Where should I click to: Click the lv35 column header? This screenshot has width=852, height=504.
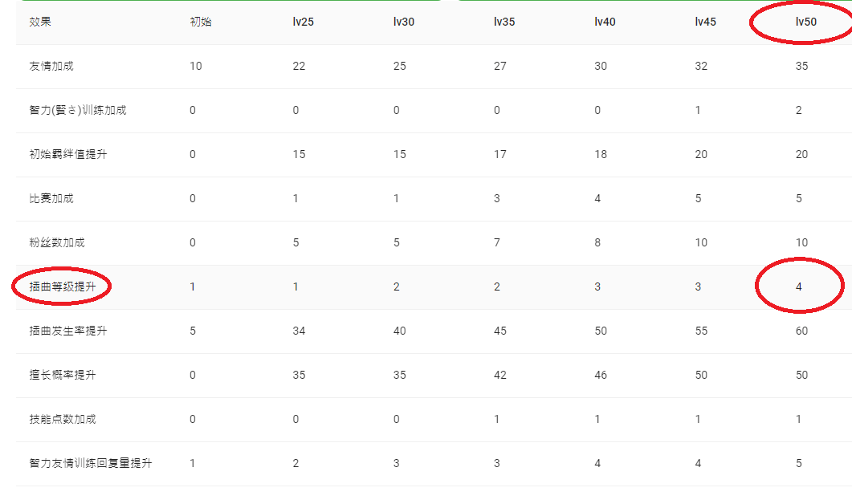point(504,22)
